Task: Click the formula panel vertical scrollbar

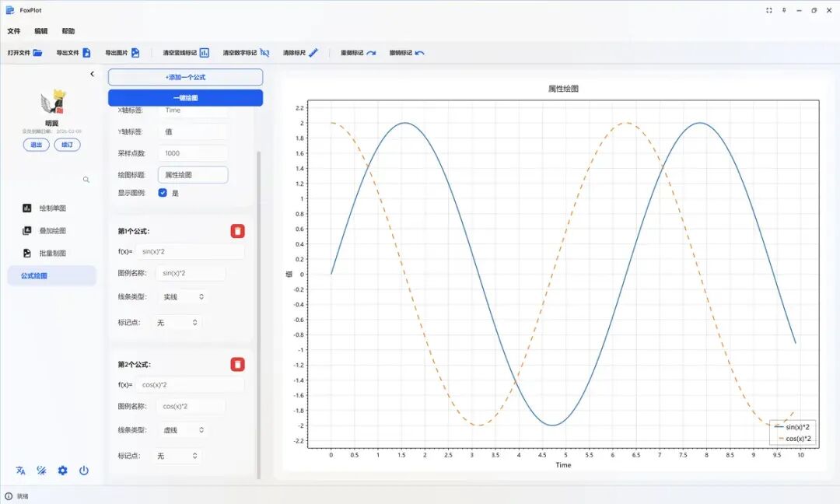Action: click(x=259, y=314)
